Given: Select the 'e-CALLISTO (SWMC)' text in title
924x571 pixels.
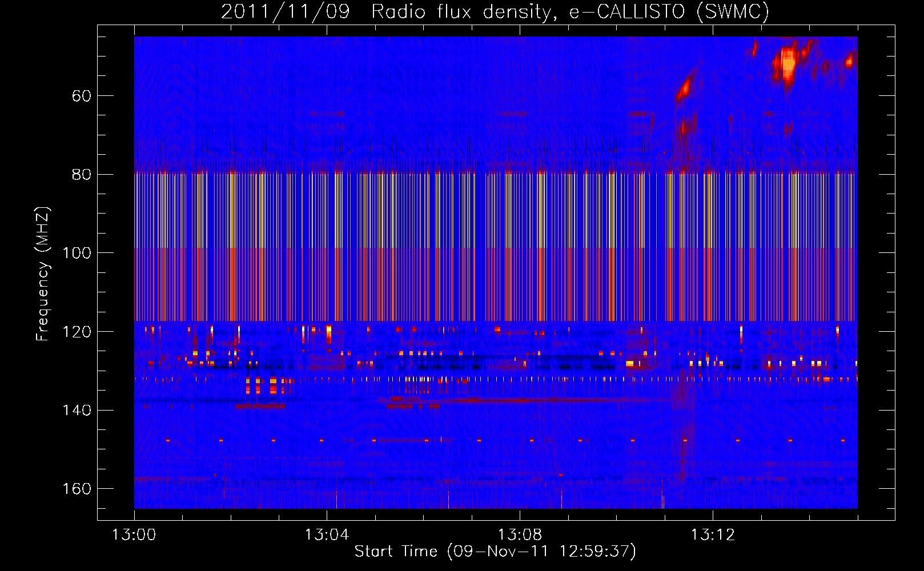Looking at the screenshot, I should point(669,11).
